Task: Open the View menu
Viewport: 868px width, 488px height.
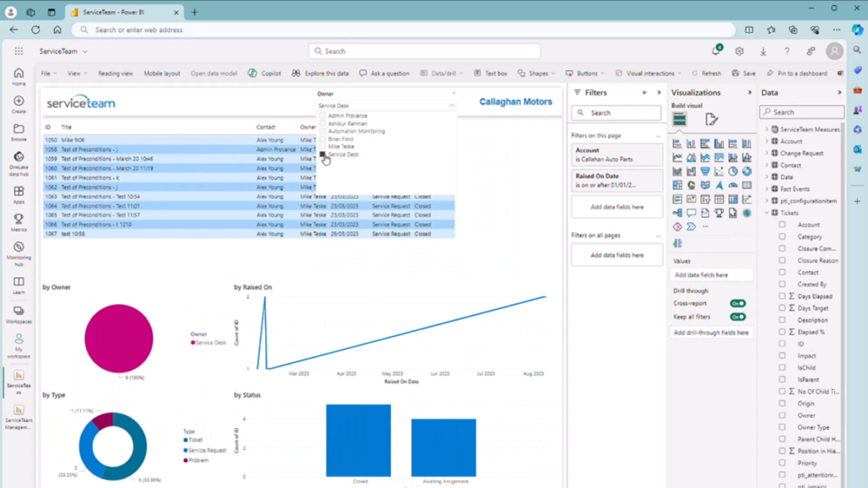Action: [76, 73]
